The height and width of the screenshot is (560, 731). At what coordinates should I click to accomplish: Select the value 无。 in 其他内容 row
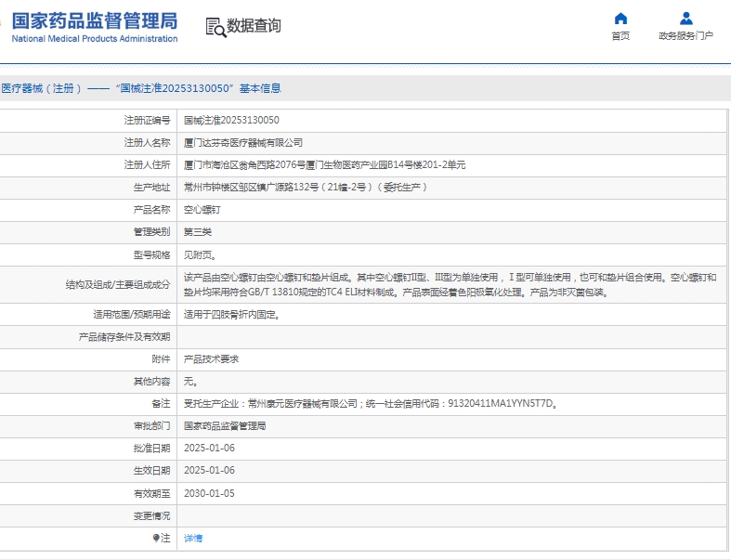click(190, 382)
